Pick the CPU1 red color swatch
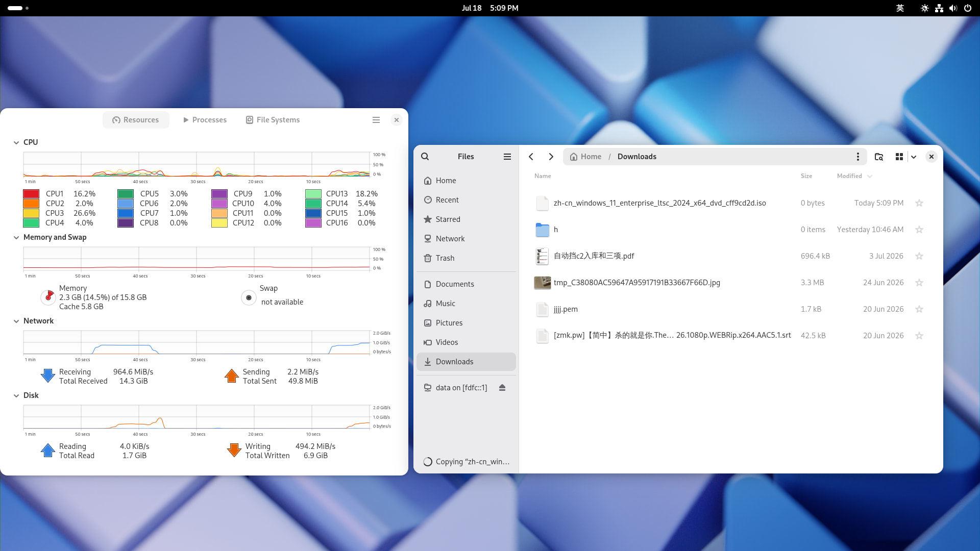980x551 pixels. point(31,194)
